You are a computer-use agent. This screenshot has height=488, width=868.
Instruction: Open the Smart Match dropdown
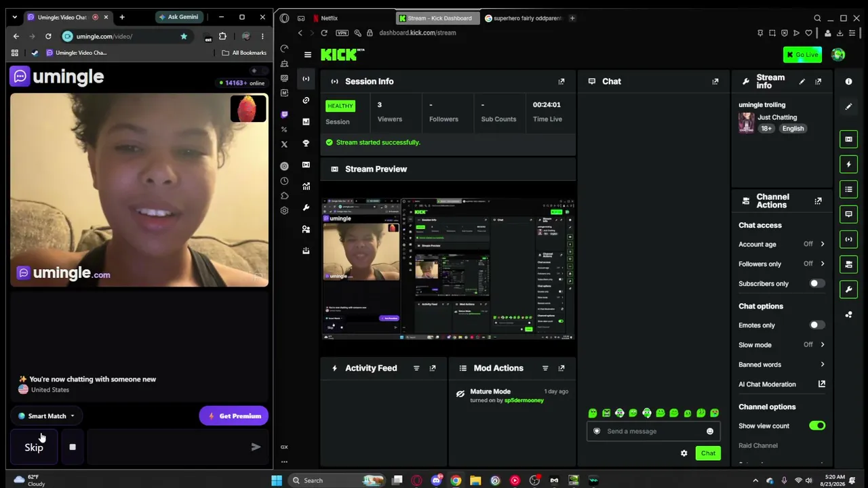tap(47, 416)
